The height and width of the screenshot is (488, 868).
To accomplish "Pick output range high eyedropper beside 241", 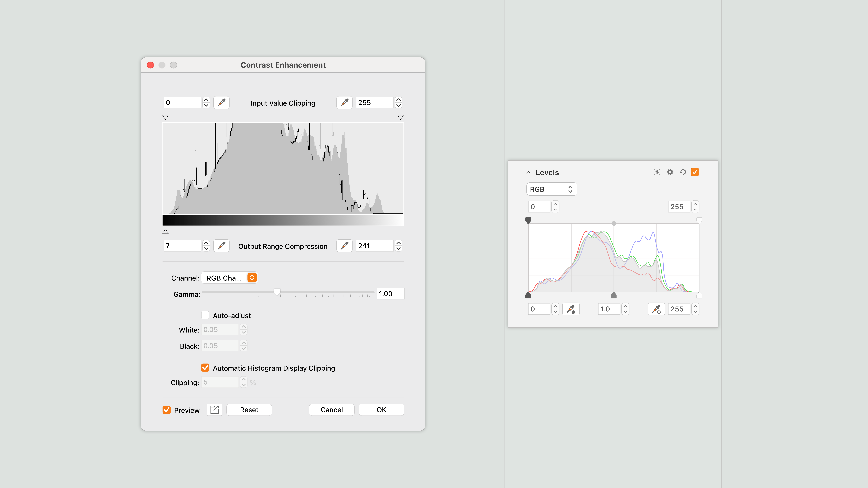I will 344,246.
